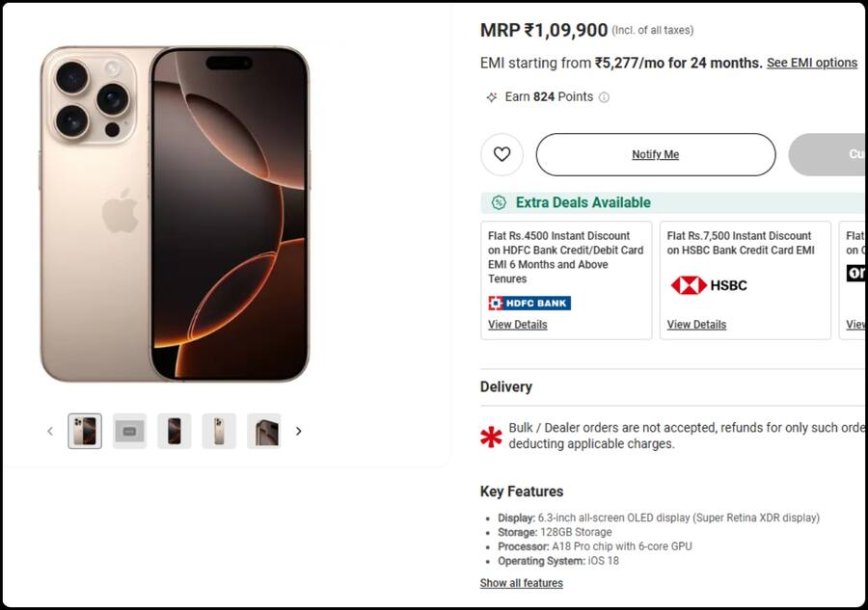View Details of the HDFC Bank offer
Viewport: 868px width, 610px height.
point(517,325)
